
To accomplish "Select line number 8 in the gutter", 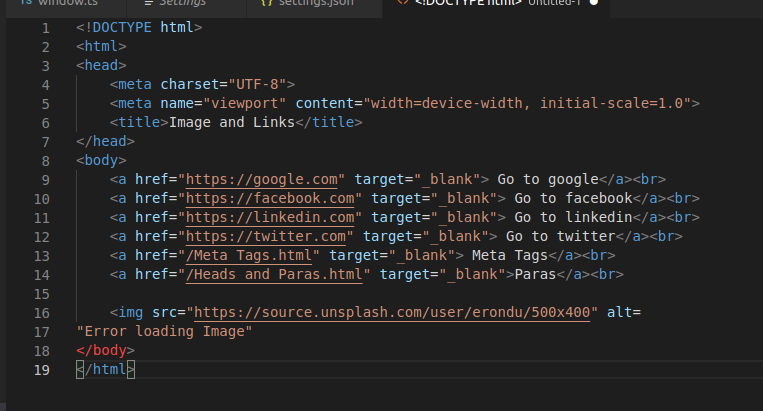I will (x=45, y=161).
